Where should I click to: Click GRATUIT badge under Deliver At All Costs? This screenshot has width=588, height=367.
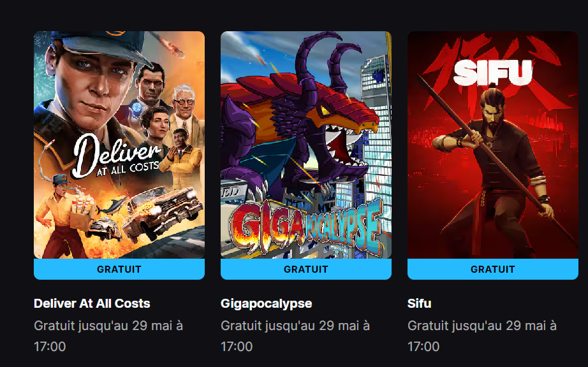(119, 270)
